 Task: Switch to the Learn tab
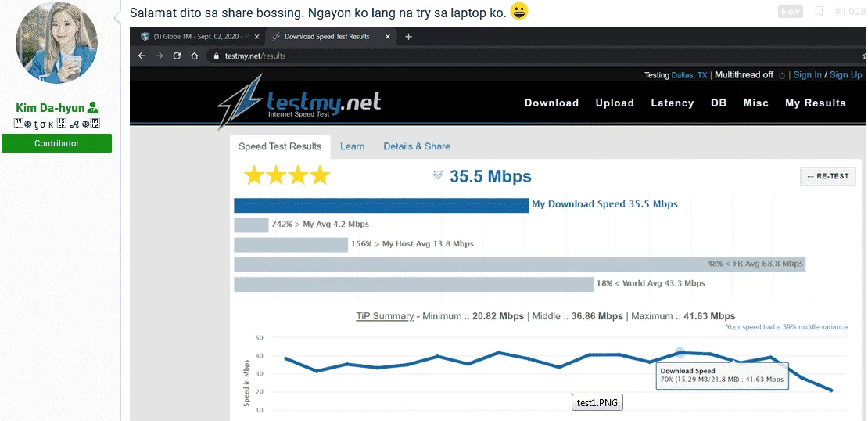coord(352,147)
